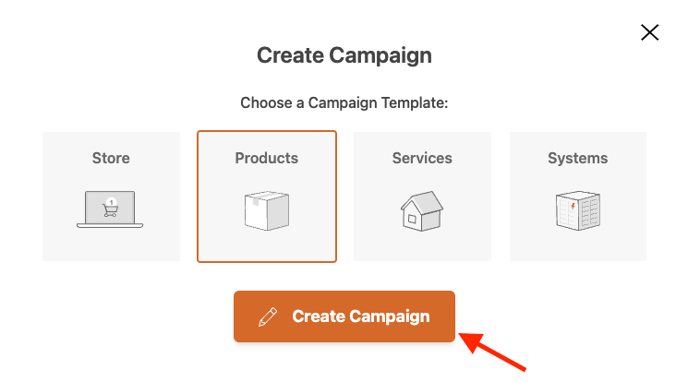This screenshot has height=382, width=688.
Task: Select the Services template label
Action: click(x=422, y=158)
